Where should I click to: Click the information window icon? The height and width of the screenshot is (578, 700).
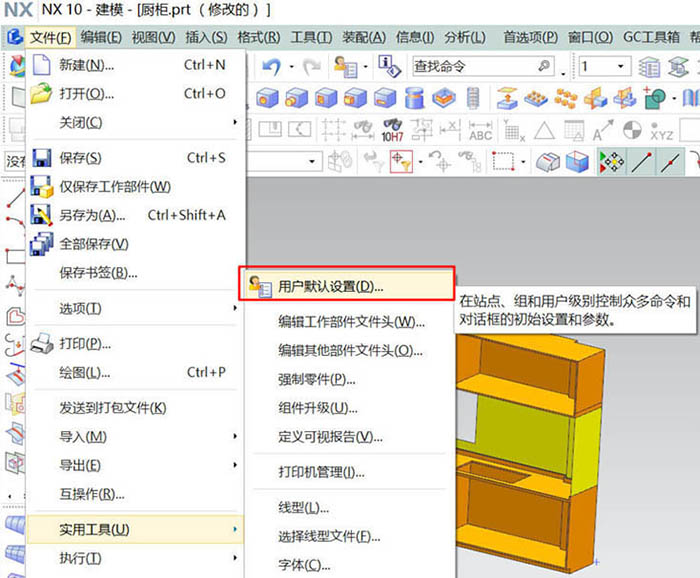pyautogui.click(x=389, y=67)
